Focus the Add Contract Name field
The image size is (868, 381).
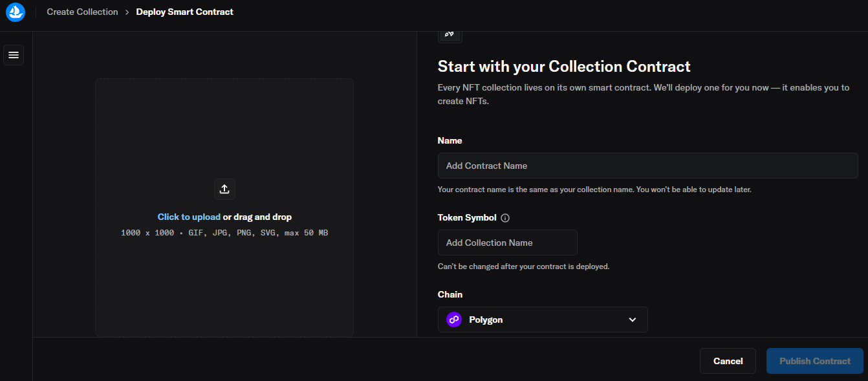(x=647, y=166)
